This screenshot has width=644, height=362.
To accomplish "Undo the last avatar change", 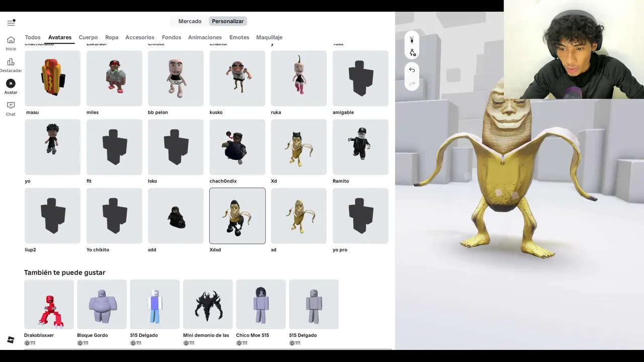I will coord(412,70).
